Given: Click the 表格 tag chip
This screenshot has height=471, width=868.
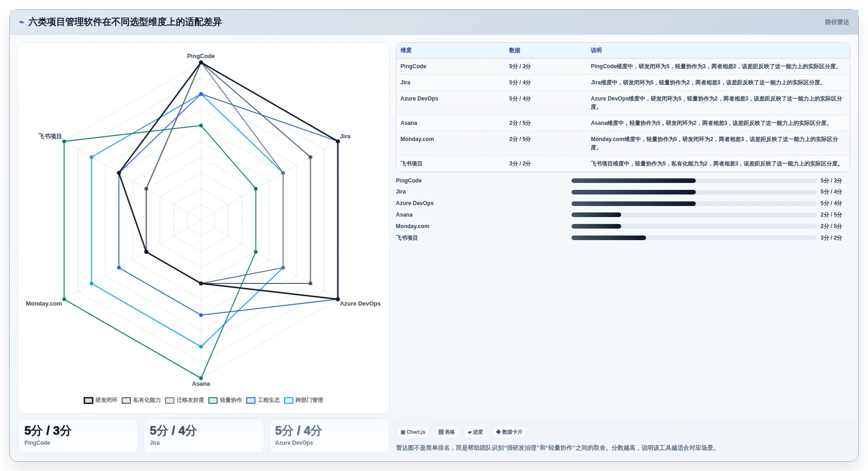Looking at the screenshot, I should [x=447, y=432].
